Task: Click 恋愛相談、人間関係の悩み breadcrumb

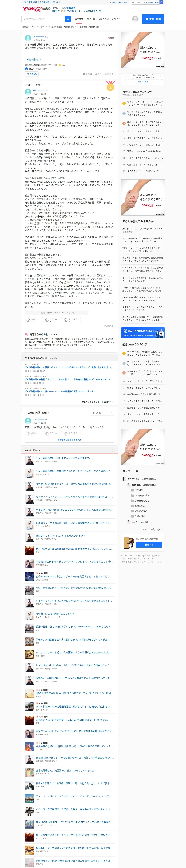Action: click(90, 27)
